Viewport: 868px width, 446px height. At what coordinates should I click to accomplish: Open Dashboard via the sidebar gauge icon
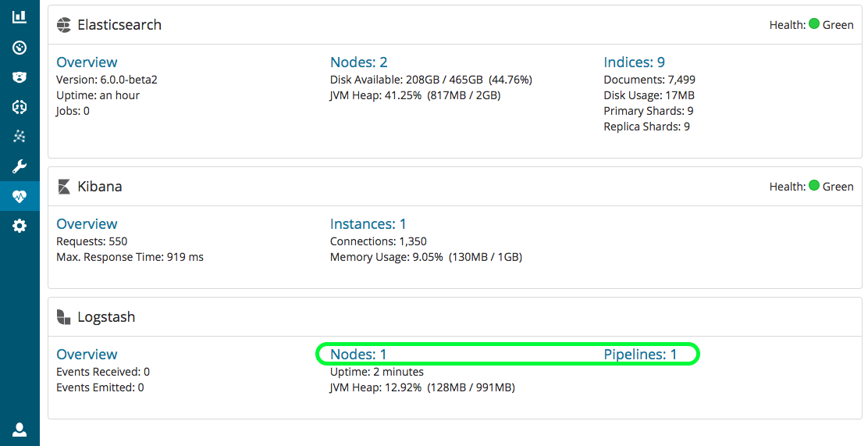(20, 48)
